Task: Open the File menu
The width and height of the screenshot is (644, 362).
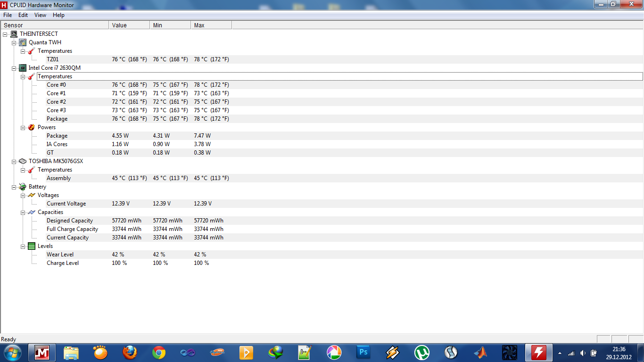Action: [8, 15]
